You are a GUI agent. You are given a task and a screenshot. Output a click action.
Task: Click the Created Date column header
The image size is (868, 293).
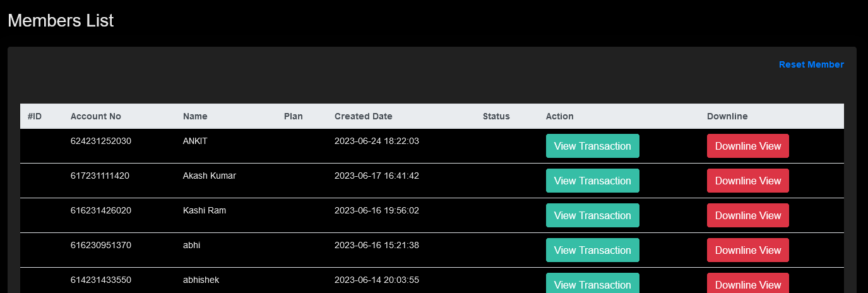(364, 116)
